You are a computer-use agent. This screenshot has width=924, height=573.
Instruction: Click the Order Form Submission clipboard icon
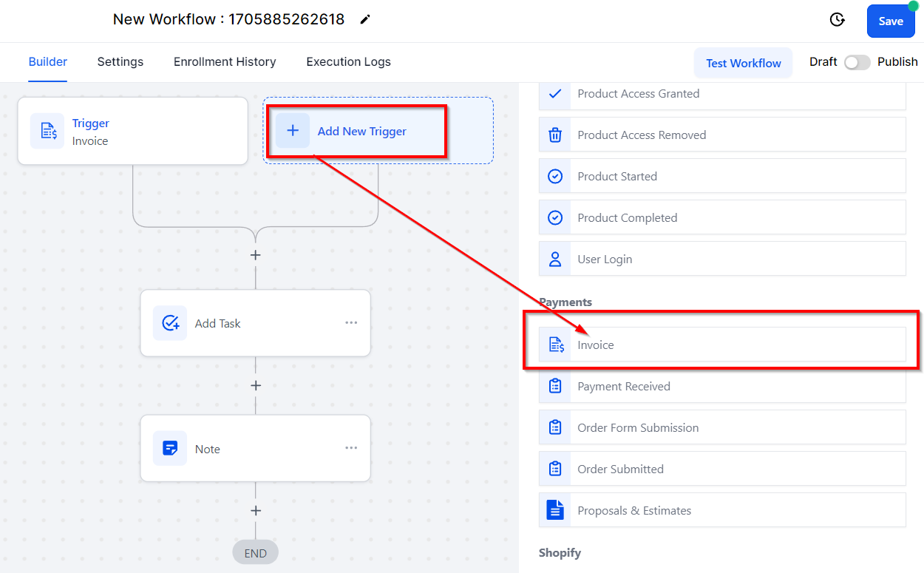[x=555, y=428]
